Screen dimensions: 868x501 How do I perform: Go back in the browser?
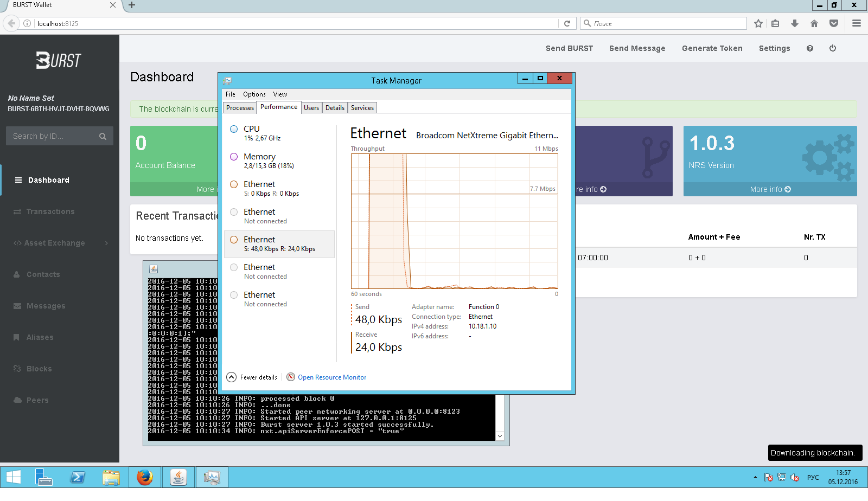(11, 23)
